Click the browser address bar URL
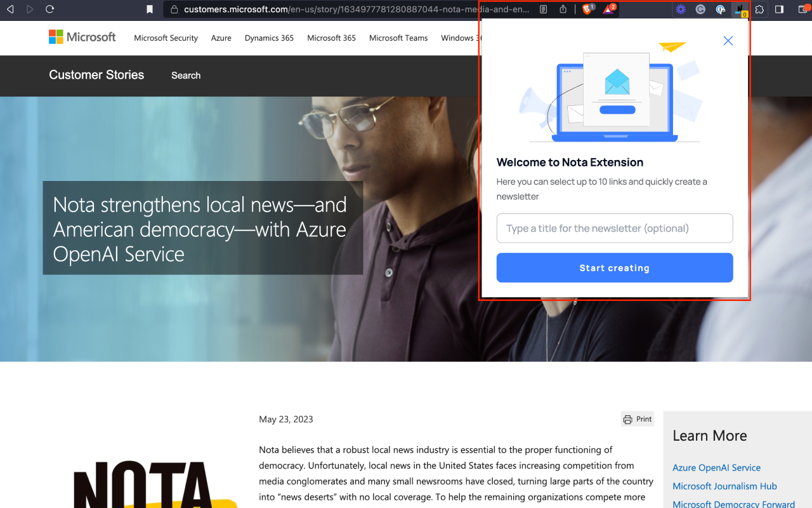This screenshot has height=508, width=812. coord(357,10)
